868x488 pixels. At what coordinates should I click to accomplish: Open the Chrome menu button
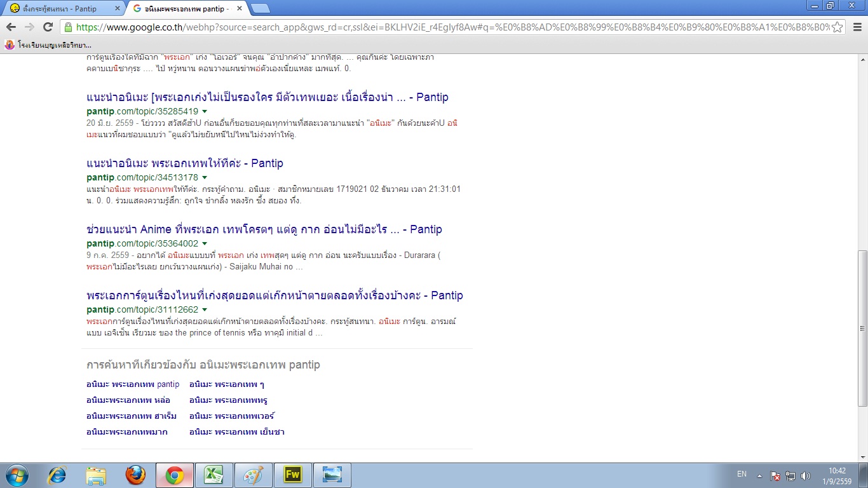pos(857,27)
